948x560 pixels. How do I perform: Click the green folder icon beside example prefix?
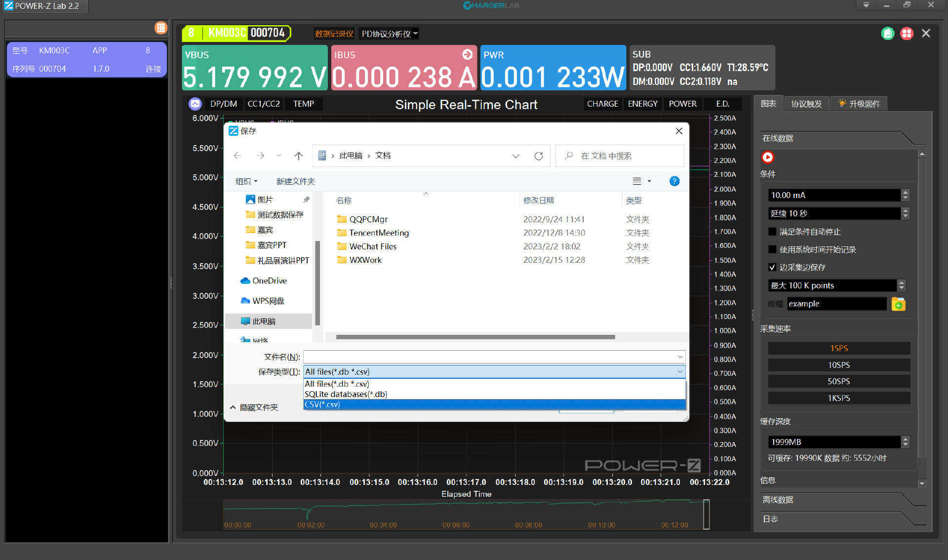[898, 304]
